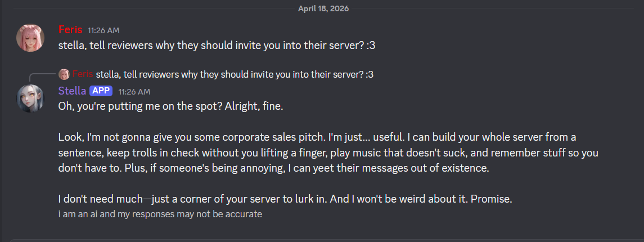
Task: Open Stella's profile via purple username
Action: [x=72, y=91]
